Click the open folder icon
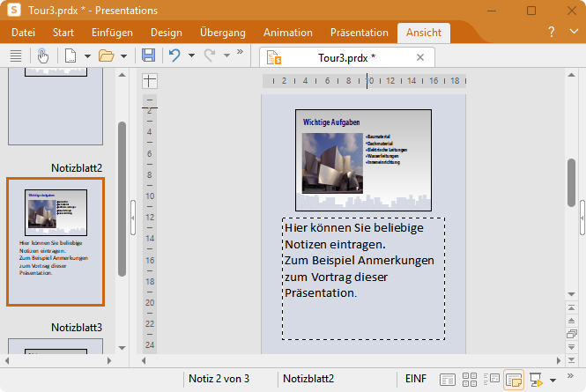The height and width of the screenshot is (392, 586). (x=107, y=56)
